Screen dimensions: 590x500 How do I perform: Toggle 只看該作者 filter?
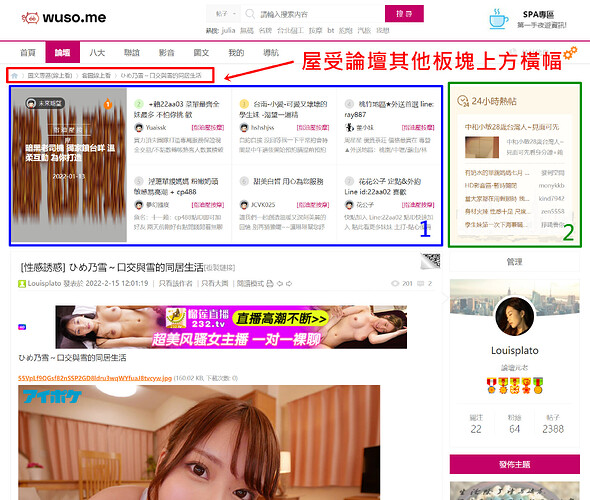point(175,283)
